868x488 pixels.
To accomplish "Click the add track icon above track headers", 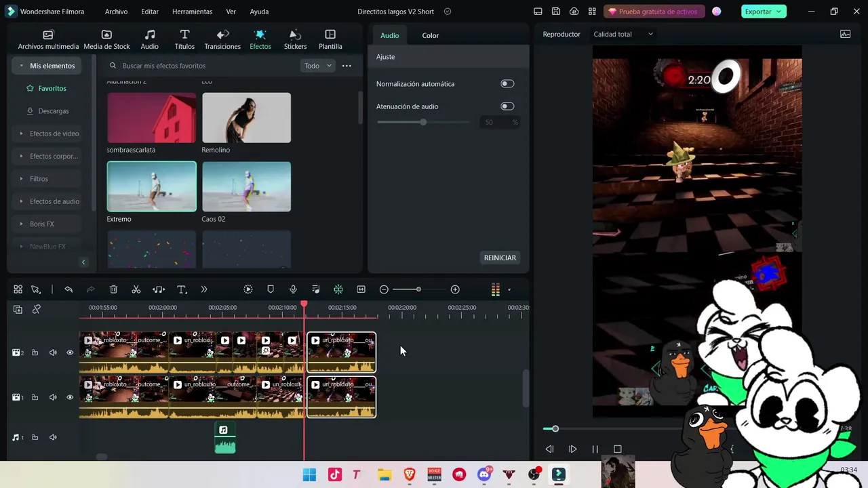I will click(x=18, y=309).
